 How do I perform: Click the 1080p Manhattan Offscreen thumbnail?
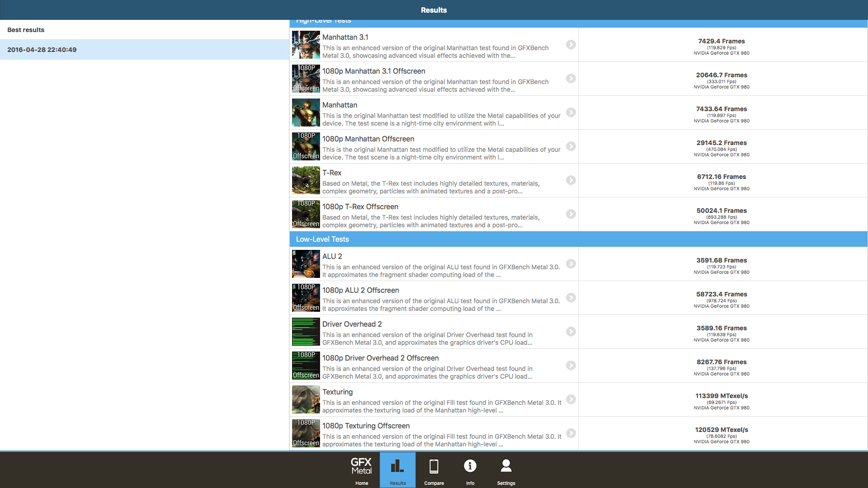coord(306,146)
